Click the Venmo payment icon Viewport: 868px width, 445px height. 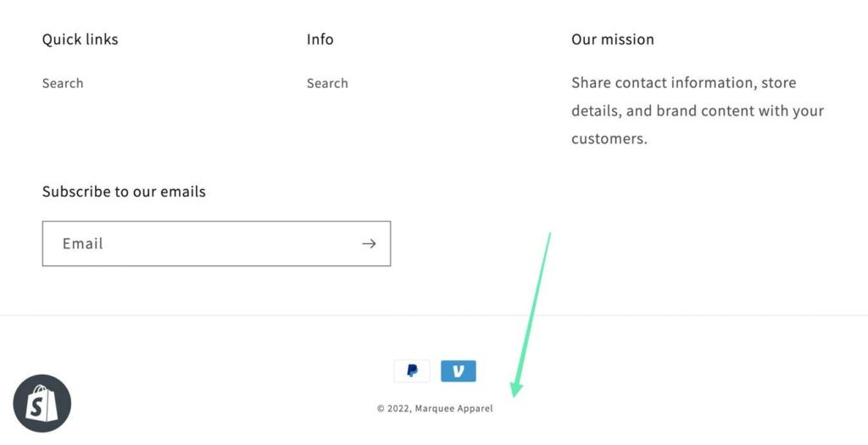459,371
